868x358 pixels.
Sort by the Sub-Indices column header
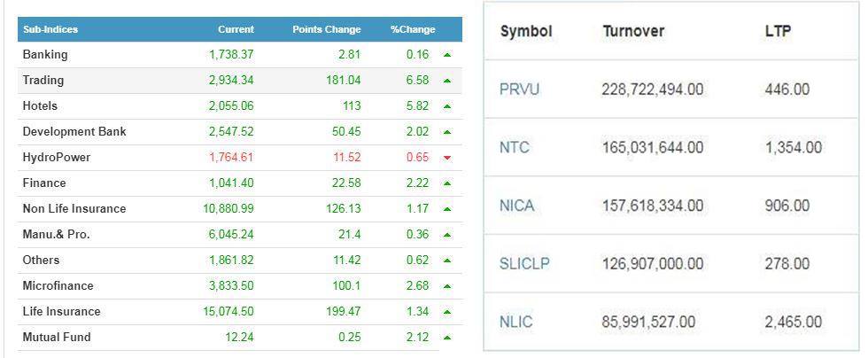click(x=50, y=29)
